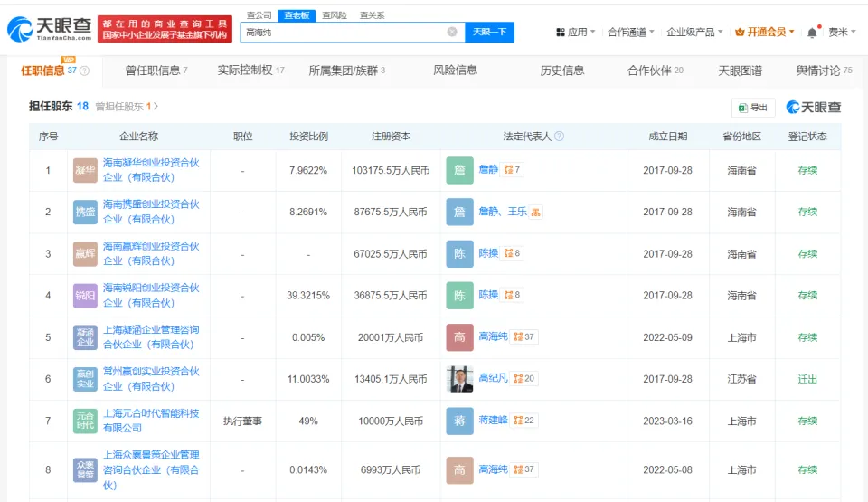This screenshot has height=502, width=868.
Task: Open 高纪凡 photo avatar in row 6
Action: [459, 379]
